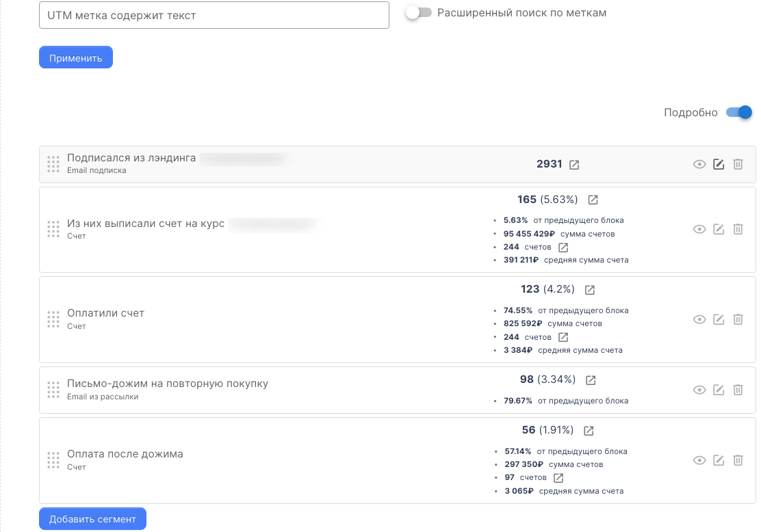
Task: Open link icon beside 97 счетов
Action: coord(558,477)
